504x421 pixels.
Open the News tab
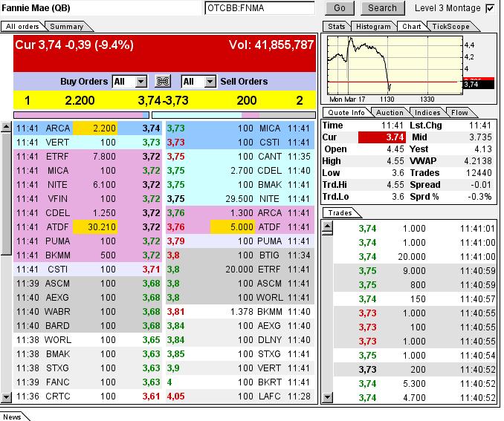click(x=12, y=417)
